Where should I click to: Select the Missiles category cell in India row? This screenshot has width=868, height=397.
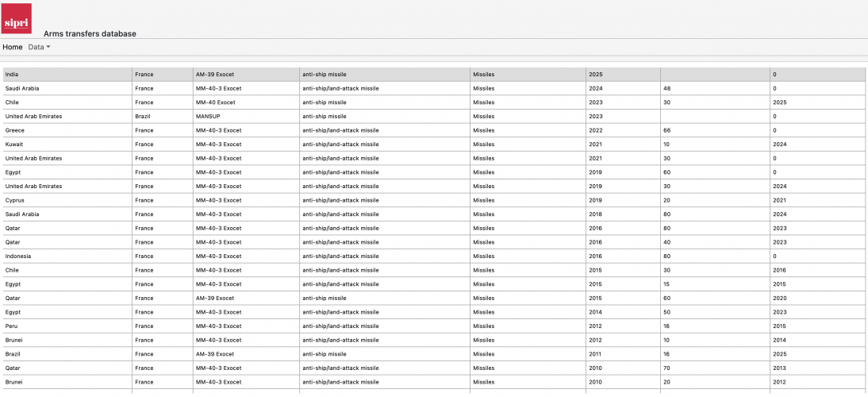528,74
